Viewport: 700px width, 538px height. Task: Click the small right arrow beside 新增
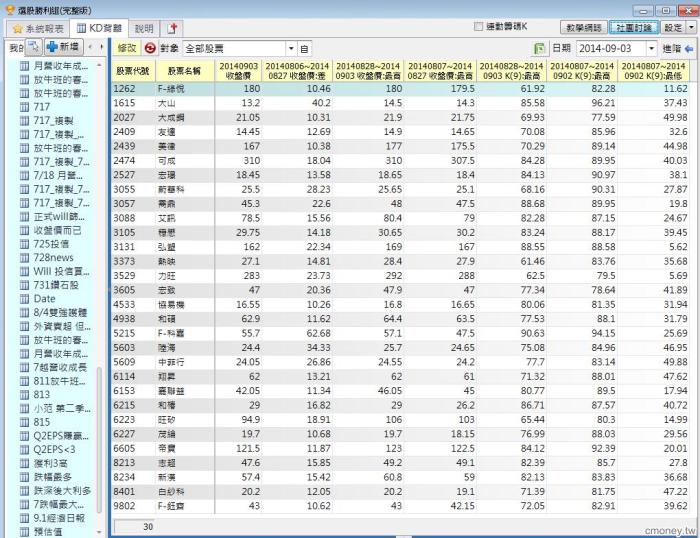[x=102, y=46]
